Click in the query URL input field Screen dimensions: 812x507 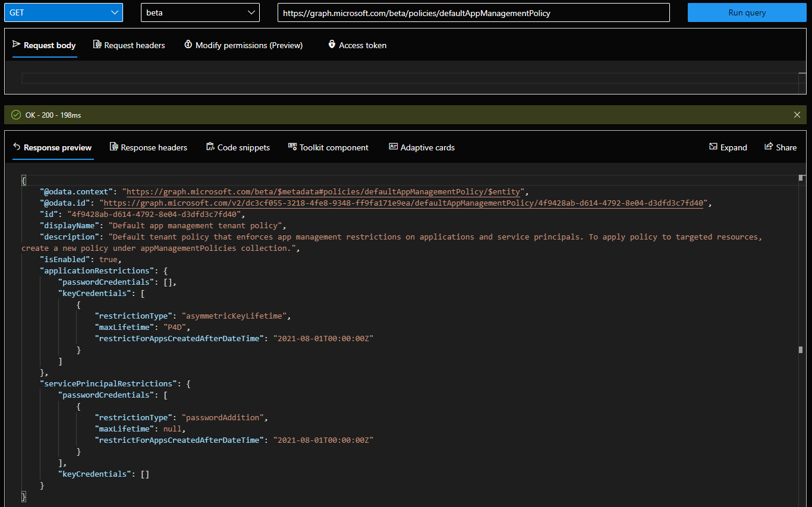[473, 12]
